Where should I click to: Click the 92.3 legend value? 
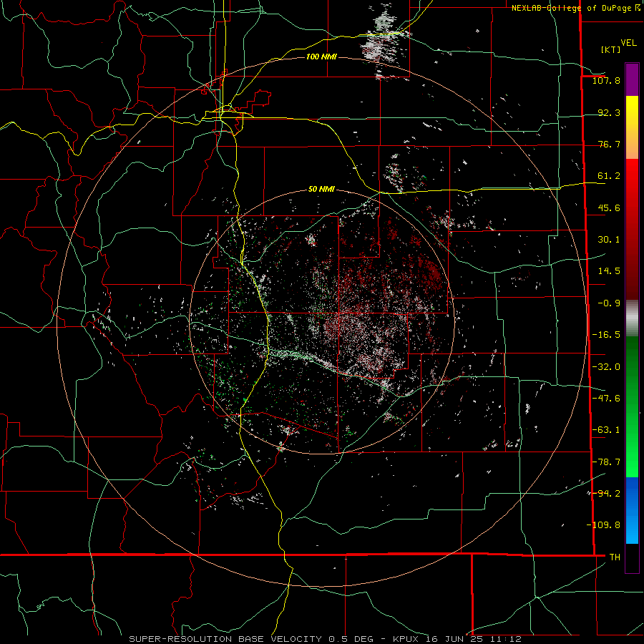[609, 112]
